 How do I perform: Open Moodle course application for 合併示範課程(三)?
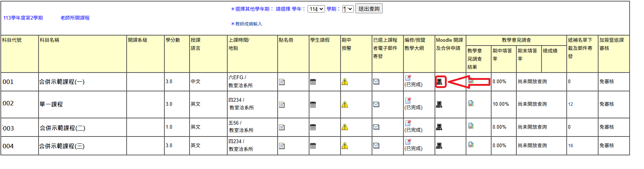(x=439, y=146)
